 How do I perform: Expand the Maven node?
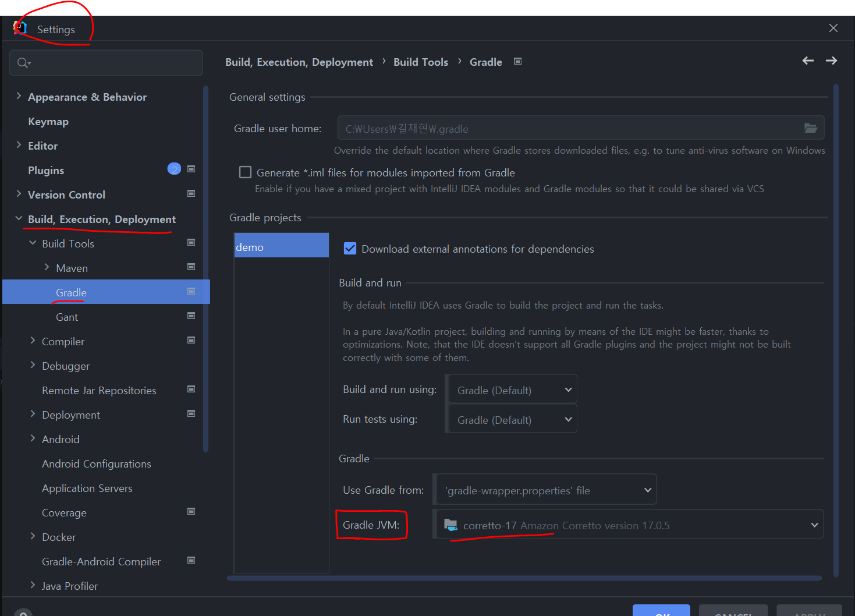47,267
